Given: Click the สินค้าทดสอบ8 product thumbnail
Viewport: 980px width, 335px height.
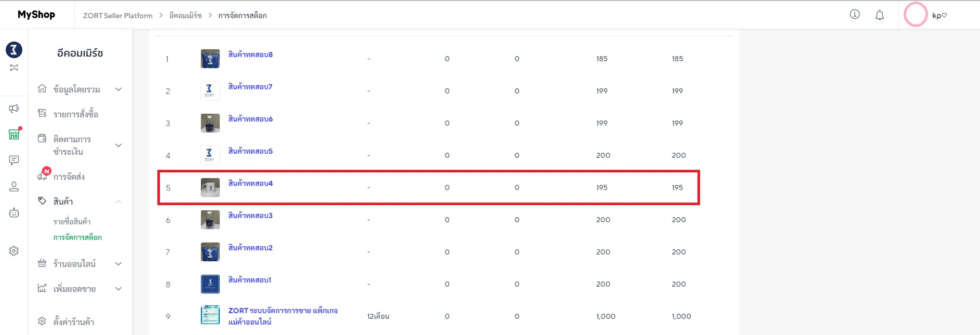Looking at the screenshot, I should [210, 59].
